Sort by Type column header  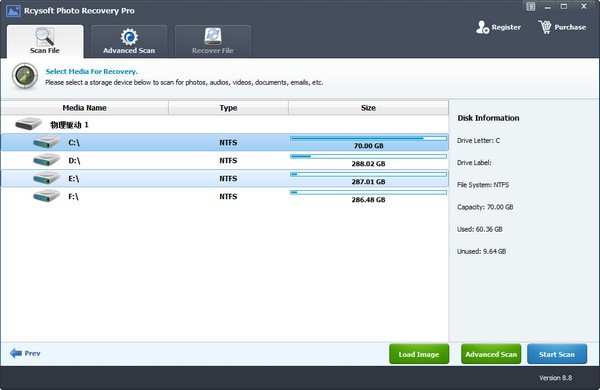pos(228,108)
